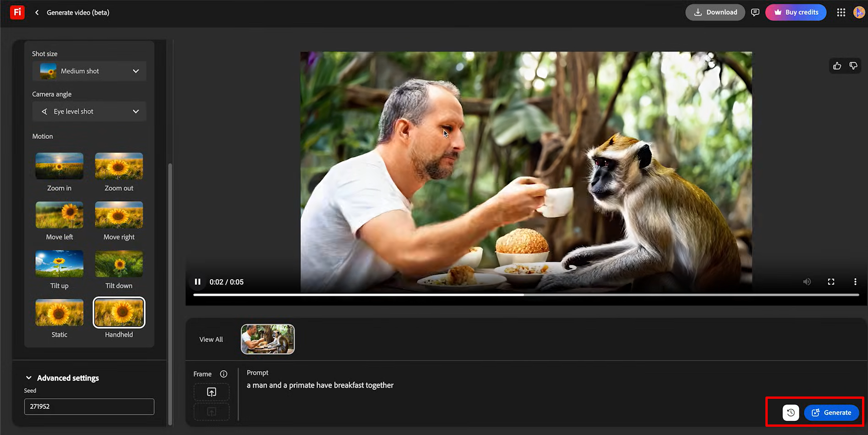Click the back arrow beside Generate video

[37, 12]
